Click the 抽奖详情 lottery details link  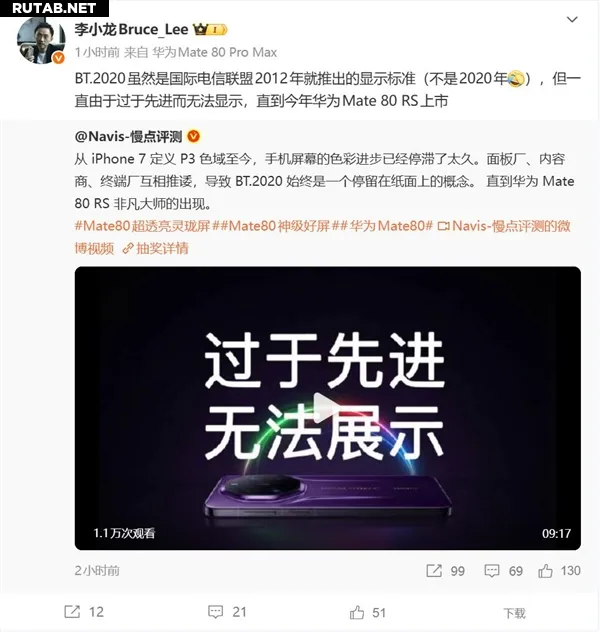[x=156, y=248]
